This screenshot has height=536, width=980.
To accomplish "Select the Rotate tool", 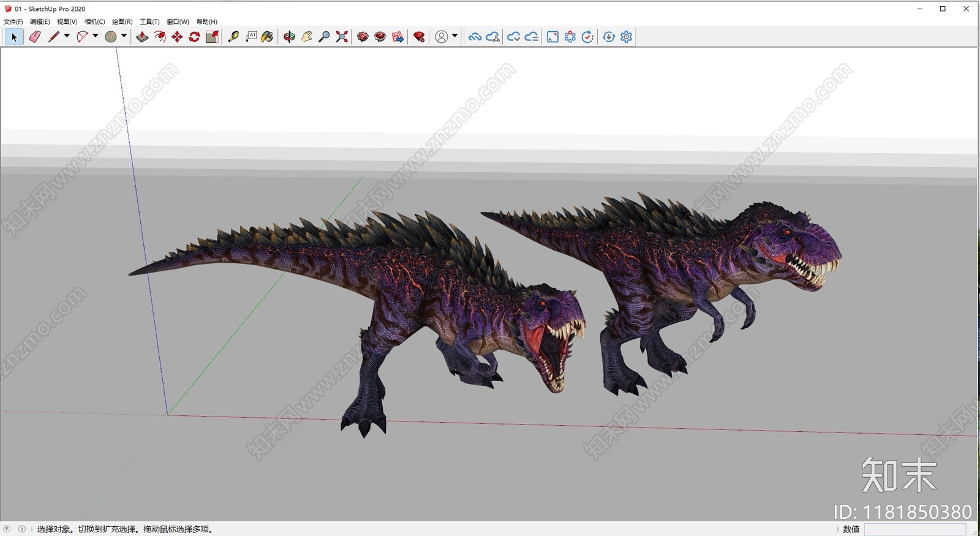I will [195, 37].
